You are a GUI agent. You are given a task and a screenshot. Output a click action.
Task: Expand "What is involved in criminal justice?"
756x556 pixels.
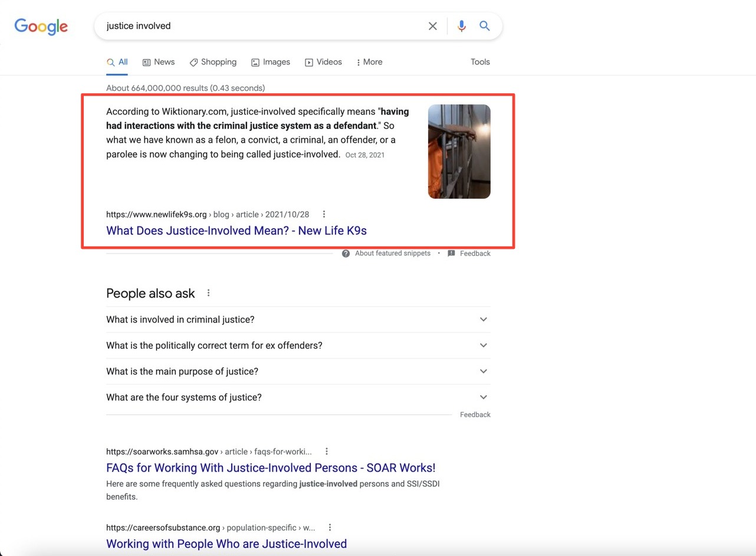pyautogui.click(x=484, y=320)
